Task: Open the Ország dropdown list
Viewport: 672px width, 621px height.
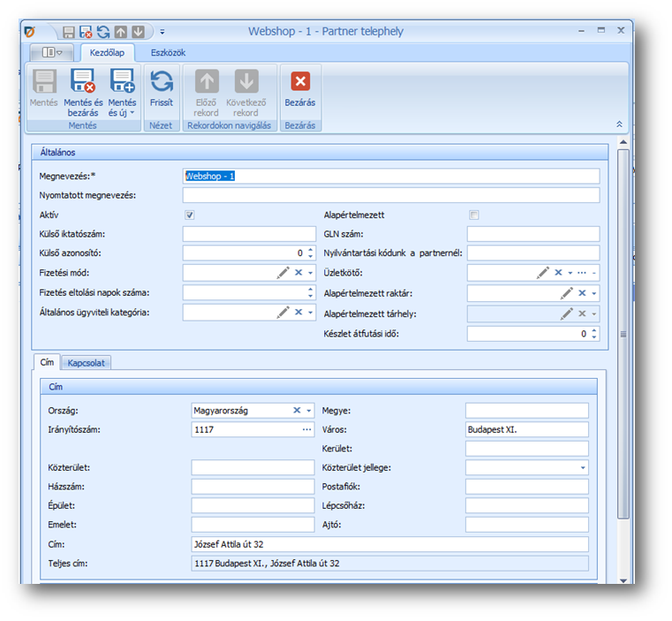Action: tap(309, 411)
